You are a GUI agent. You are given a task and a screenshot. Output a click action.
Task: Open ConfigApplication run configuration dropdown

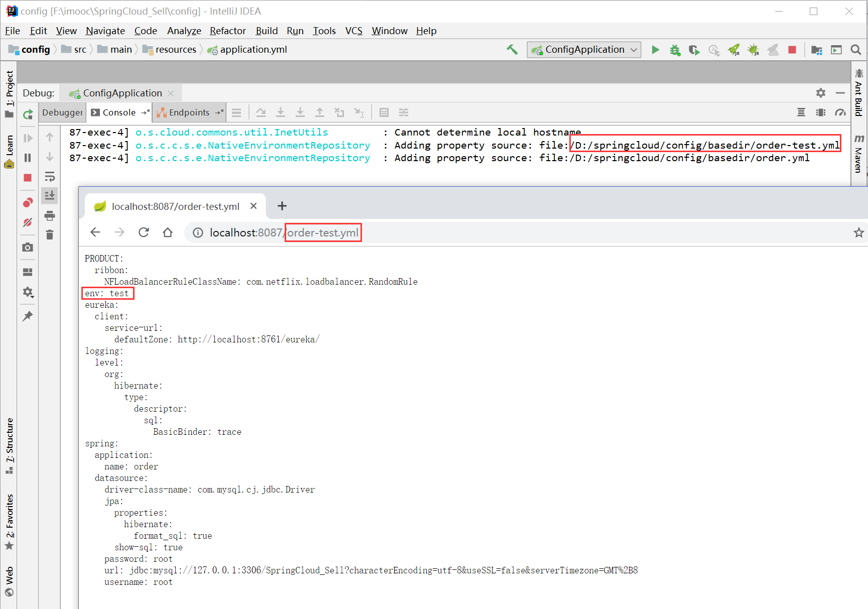[584, 50]
